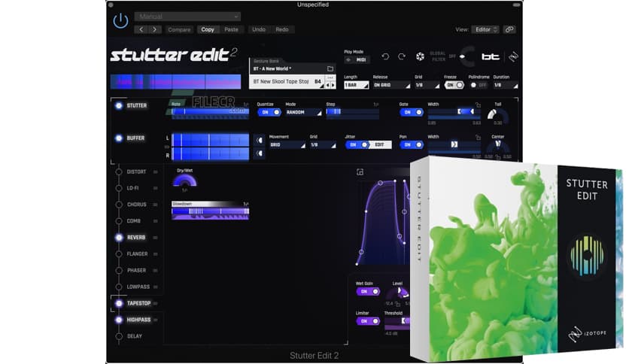Enable the Distort module circle
This screenshot has width=629, height=364.
click(x=119, y=172)
